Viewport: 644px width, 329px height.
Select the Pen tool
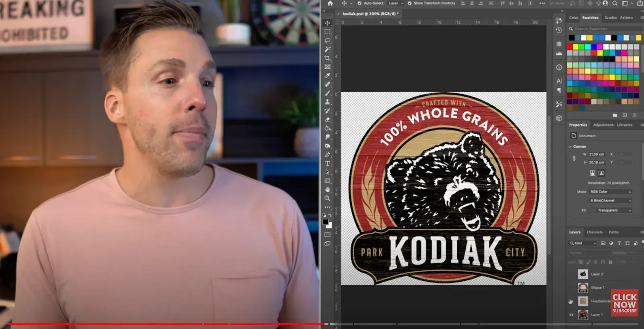(327, 155)
